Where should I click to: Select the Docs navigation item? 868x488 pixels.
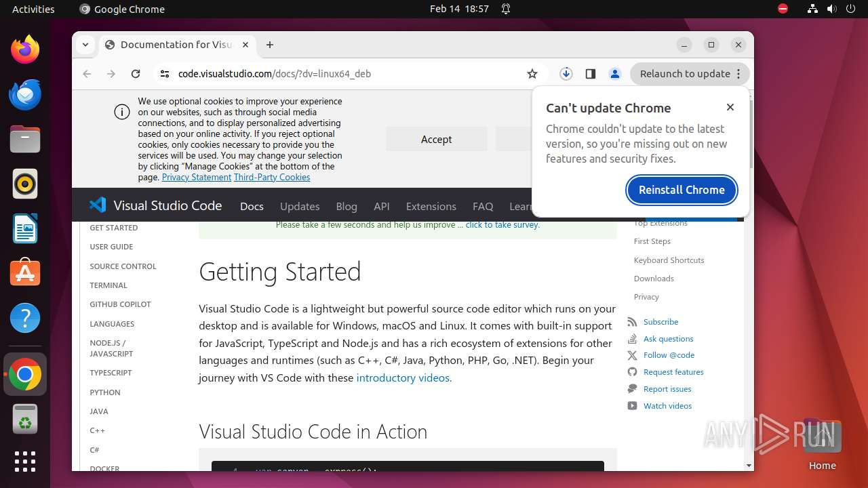(x=252, y=207)
